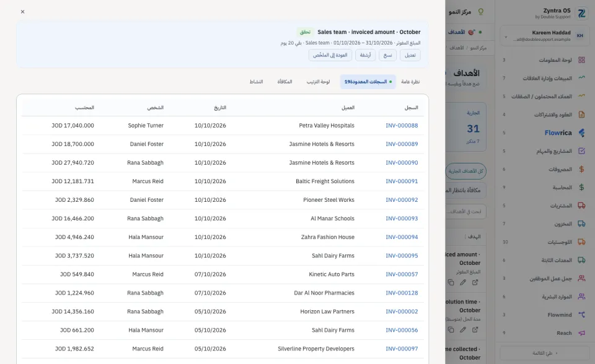Click the نسخ (copy) button
The image size is (595, 364).
[387, 55]
